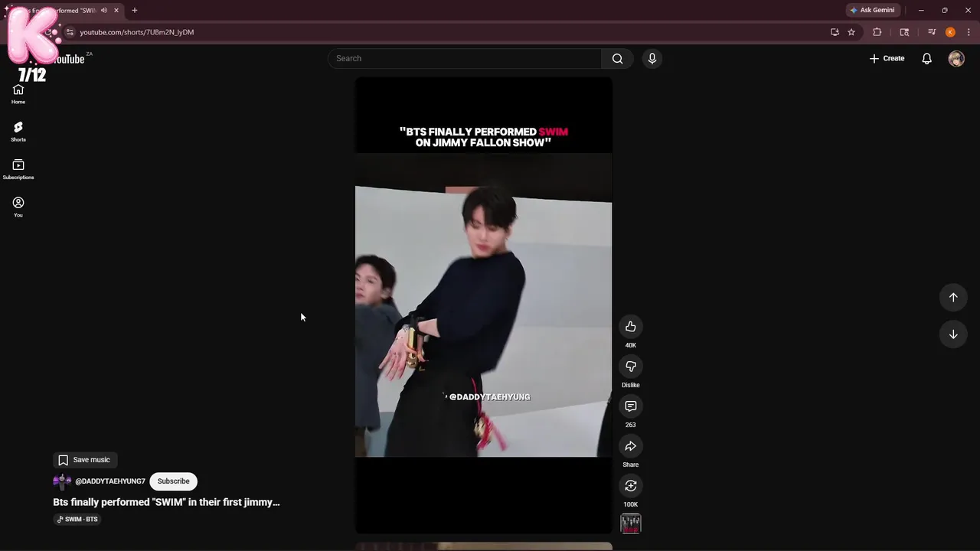Image resolution: width=980 pixels, height=551 pixels.
Task: Click the install app icon in address bar
Action: click(835, 32)
